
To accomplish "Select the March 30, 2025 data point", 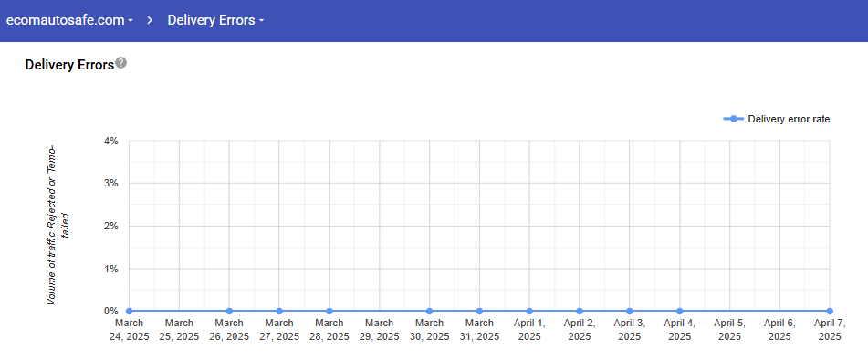I will (429, 311).
